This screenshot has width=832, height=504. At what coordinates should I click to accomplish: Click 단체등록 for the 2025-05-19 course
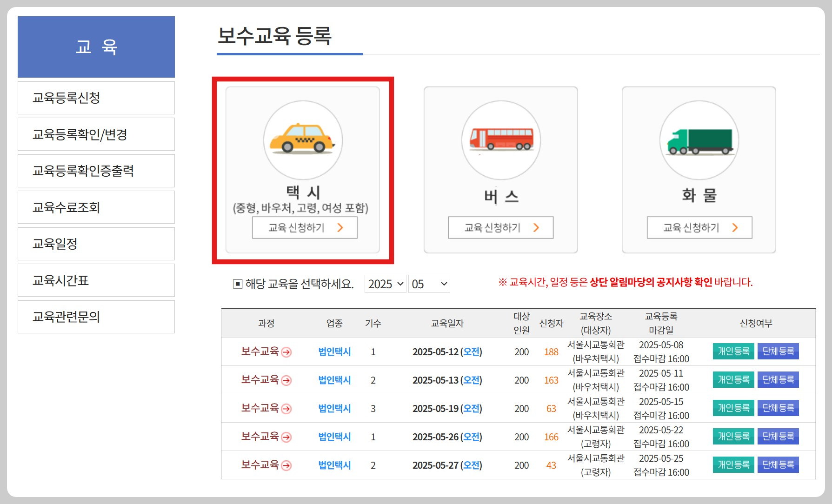779,408
